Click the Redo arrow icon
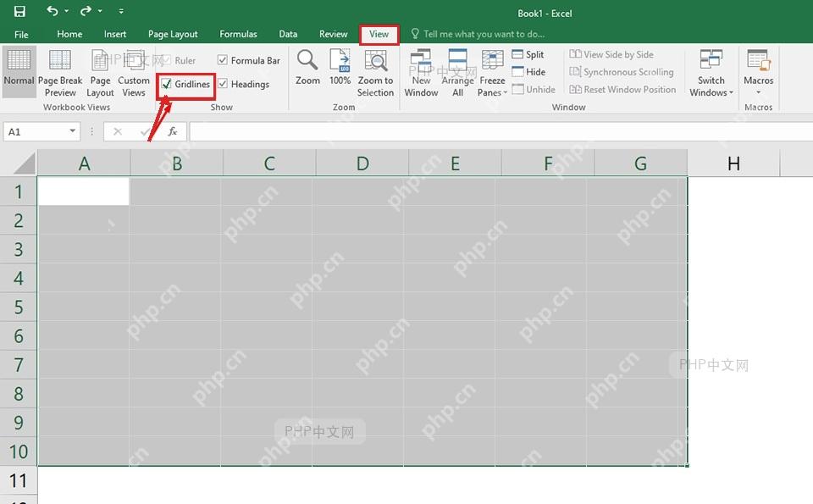Image resolution: width=813 pixels, height=504 pixels. 86,10
